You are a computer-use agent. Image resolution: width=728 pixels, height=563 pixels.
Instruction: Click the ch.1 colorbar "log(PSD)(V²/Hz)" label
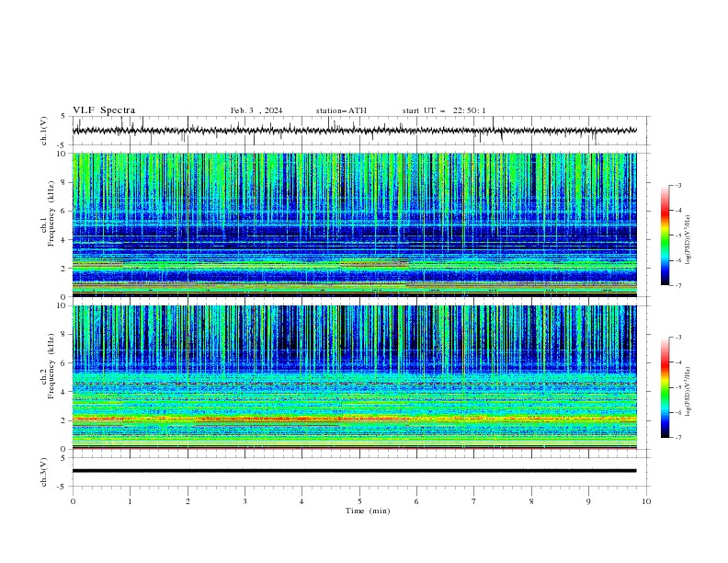tap(688, 240)
